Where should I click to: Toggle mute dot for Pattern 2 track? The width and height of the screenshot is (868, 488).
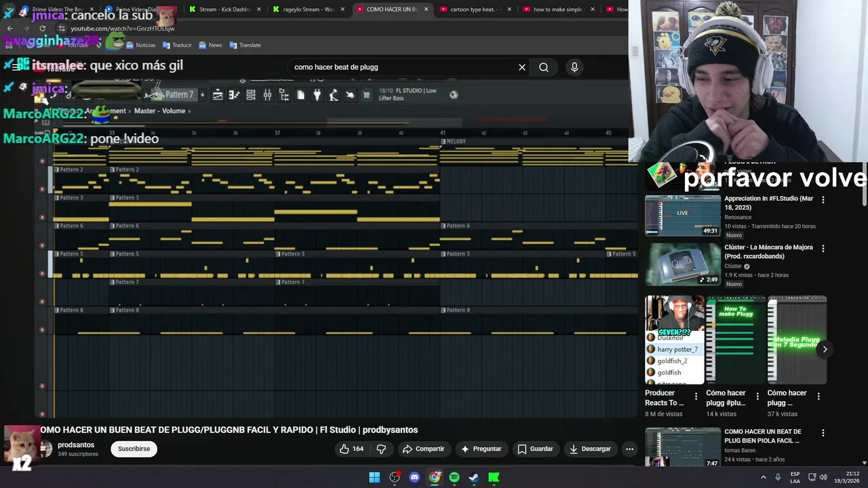42,189
